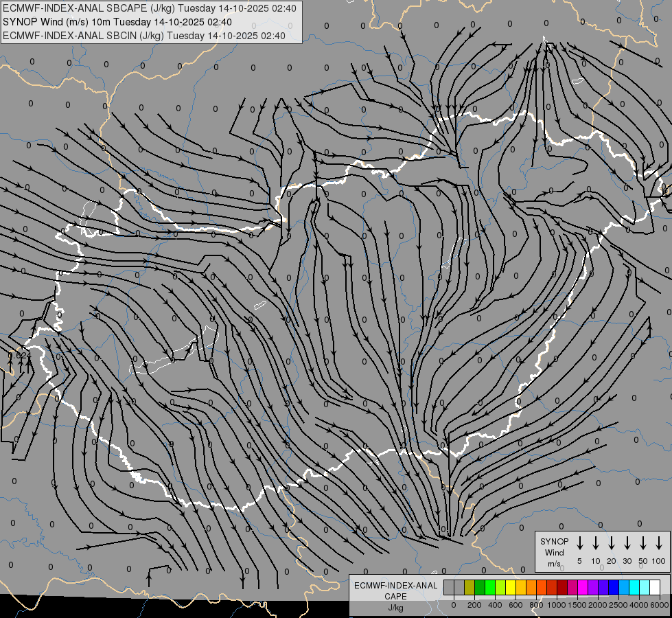Click the wind arrow above the 100 label
Screen dimensions: 672x618
659,543
